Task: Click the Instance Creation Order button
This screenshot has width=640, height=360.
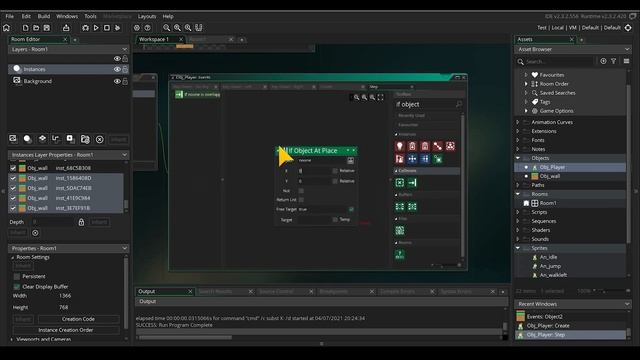Action: (x=66, y=330)
